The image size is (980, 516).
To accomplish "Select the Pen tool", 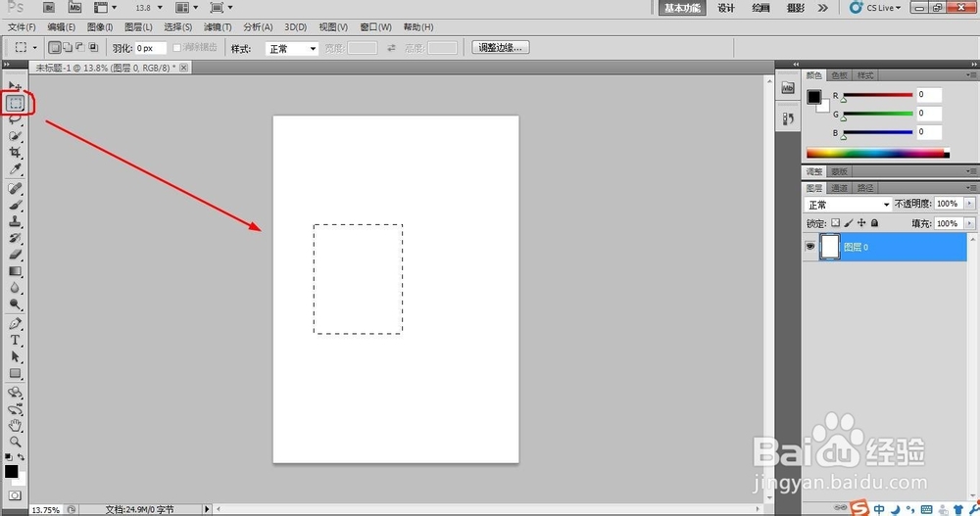I will tap(15, 323).
